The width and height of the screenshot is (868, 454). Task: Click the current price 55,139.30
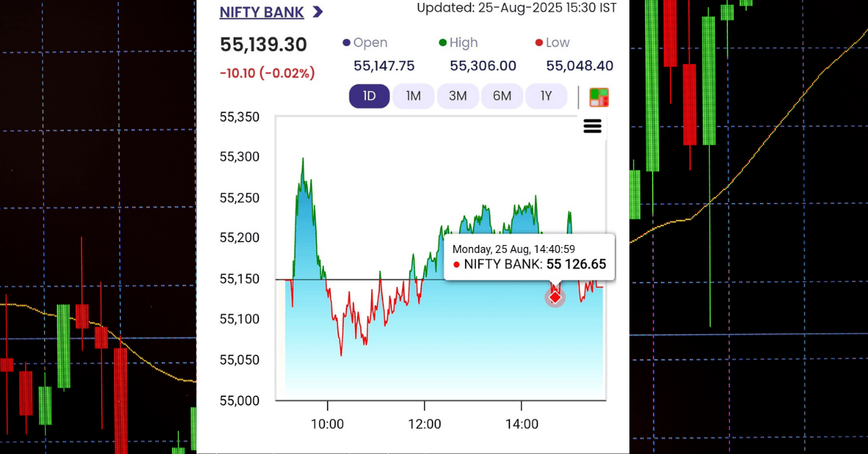coord(263,45)
